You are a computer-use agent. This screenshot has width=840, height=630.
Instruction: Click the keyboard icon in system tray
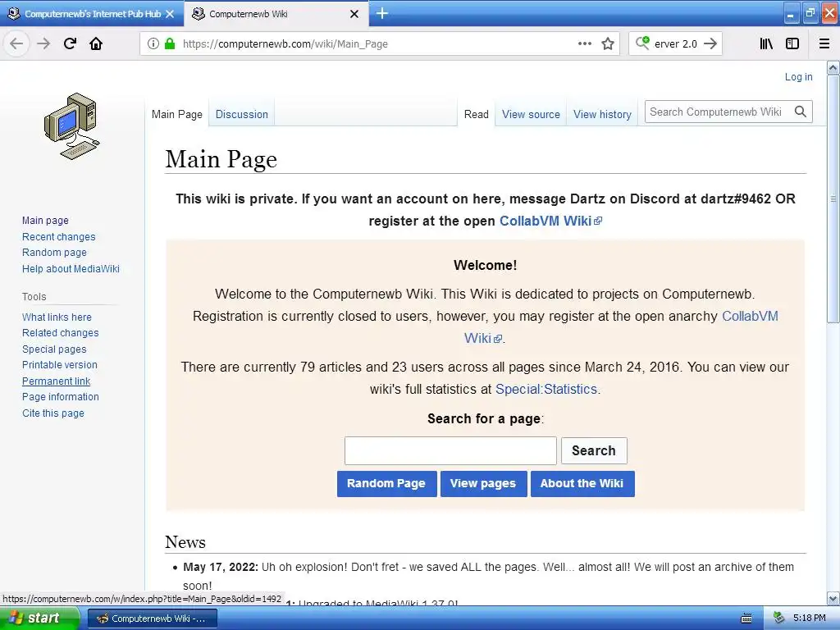(x=746, y=619)
